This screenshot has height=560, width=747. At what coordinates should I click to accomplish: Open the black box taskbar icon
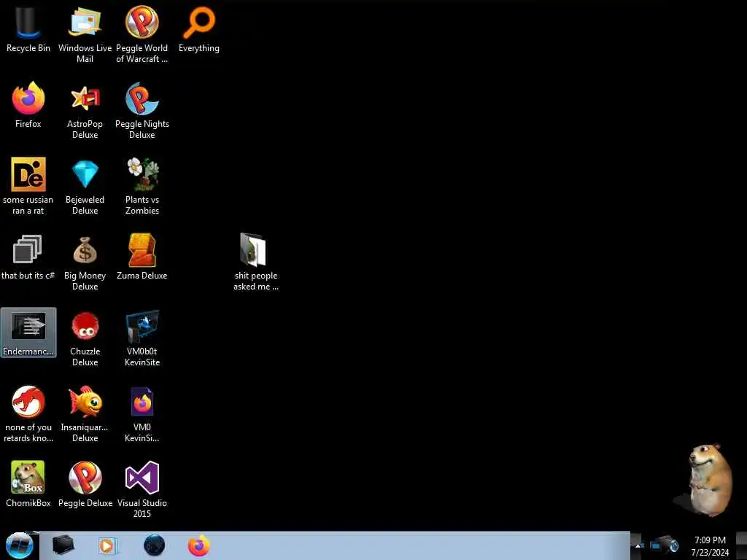click(63, 545)
